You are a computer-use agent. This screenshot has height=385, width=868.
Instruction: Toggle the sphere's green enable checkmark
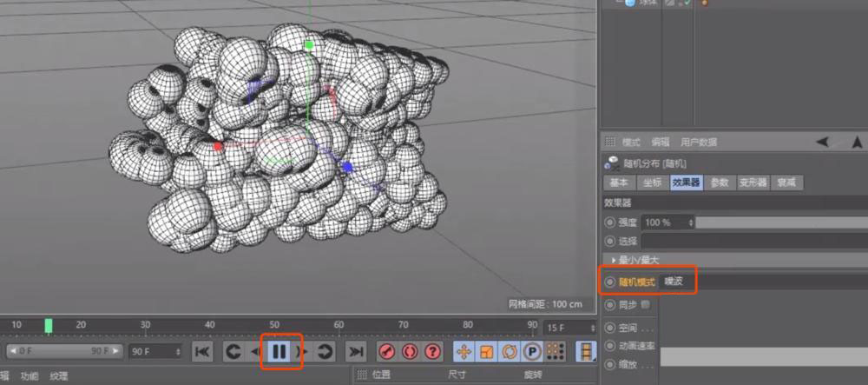(x=687, y=3)
